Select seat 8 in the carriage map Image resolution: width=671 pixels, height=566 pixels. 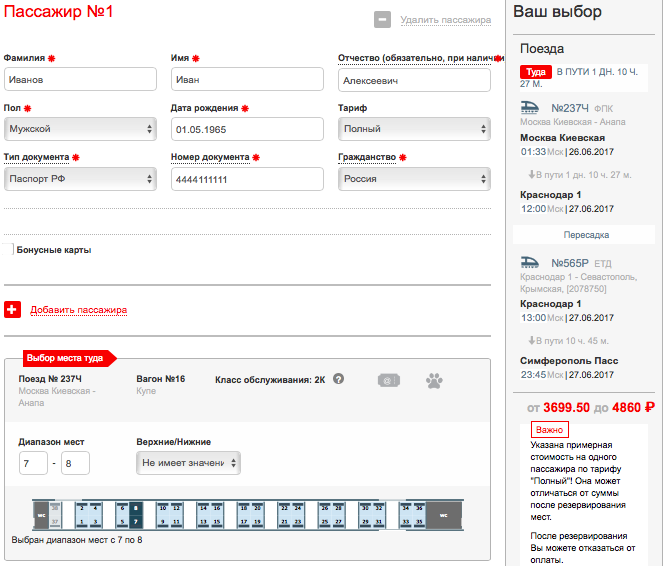(136, 508)
